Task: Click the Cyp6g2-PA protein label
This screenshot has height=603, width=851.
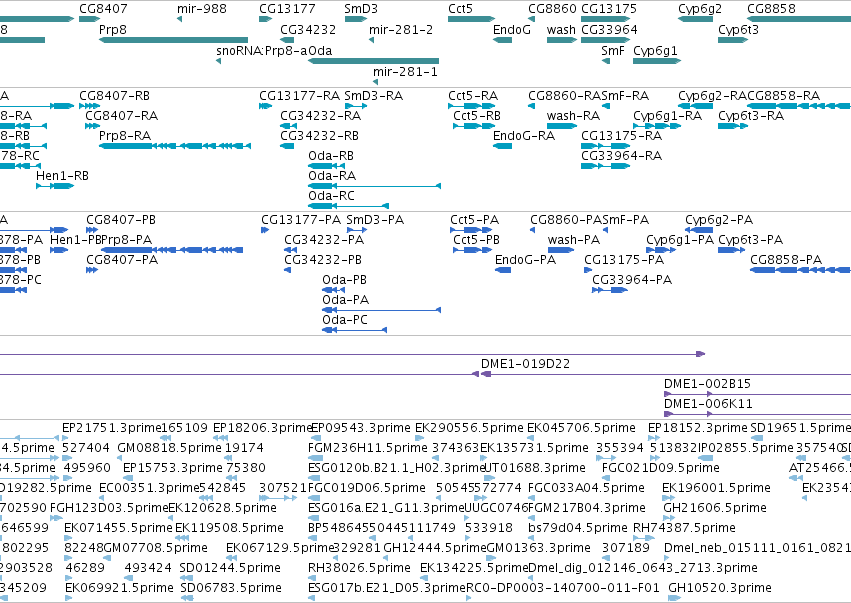Action: [x=719, y=220]
